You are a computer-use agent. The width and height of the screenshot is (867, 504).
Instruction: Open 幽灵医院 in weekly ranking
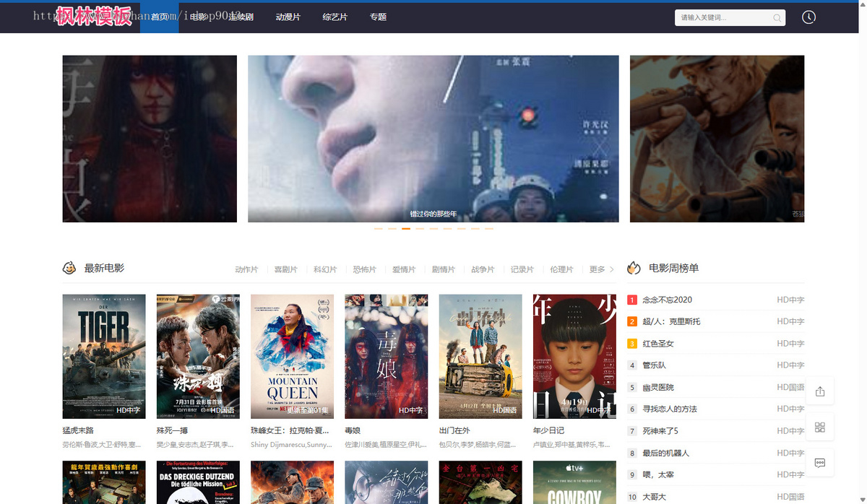pos(658,388)
